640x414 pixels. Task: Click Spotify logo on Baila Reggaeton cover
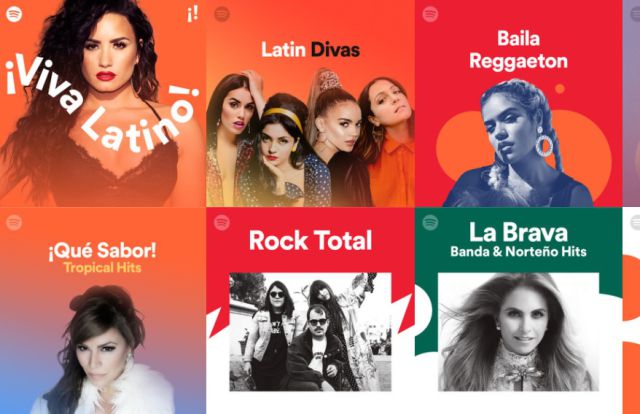(x=430, y=14)
